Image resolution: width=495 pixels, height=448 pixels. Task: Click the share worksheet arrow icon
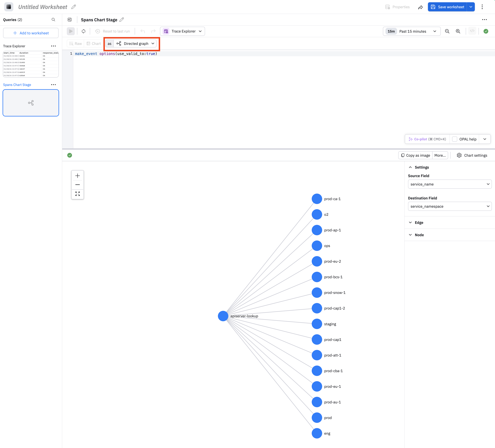pos(420,7)
